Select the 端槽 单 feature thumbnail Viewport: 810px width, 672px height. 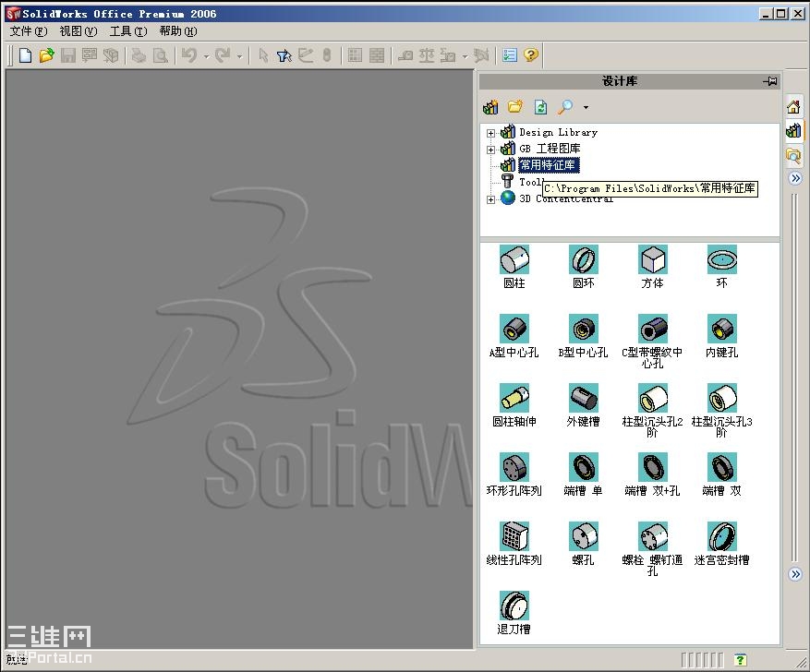(583, 466)
